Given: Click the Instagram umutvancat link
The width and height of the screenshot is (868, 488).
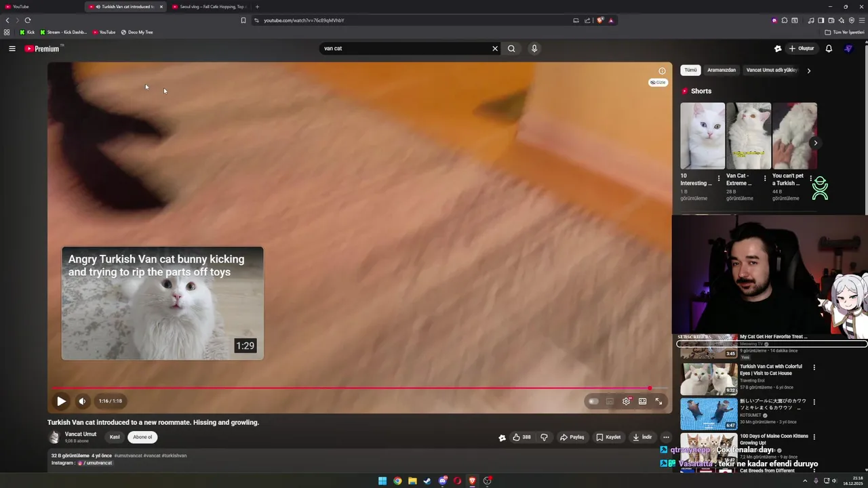Looking at the screenshot, I should coord(95,463).
